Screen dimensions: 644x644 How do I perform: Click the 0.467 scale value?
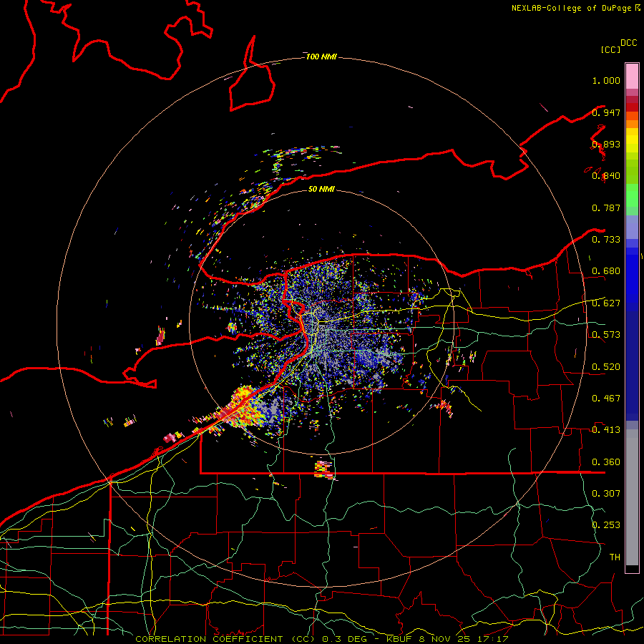[606, 399]
